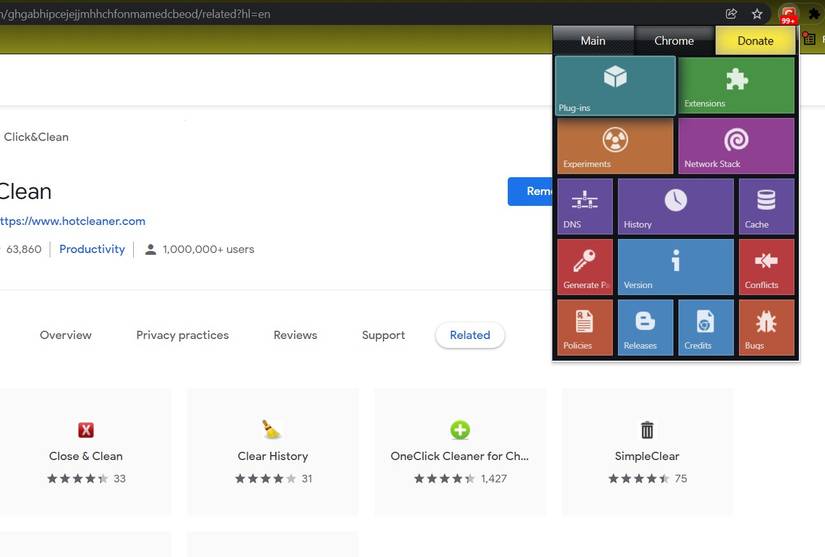
Task: Open the Bugs tile
Action: [x=766, y=327]
